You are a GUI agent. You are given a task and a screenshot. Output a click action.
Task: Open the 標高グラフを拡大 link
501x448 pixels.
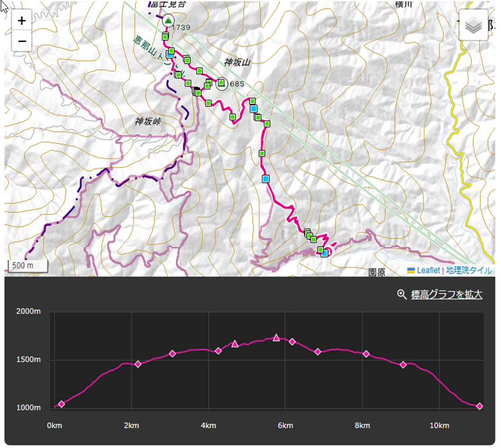pyautogui.click(x=447, y=294)
